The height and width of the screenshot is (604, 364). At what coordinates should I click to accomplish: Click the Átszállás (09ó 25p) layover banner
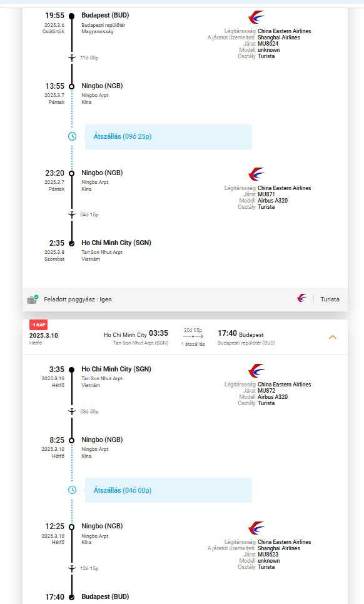168,136
